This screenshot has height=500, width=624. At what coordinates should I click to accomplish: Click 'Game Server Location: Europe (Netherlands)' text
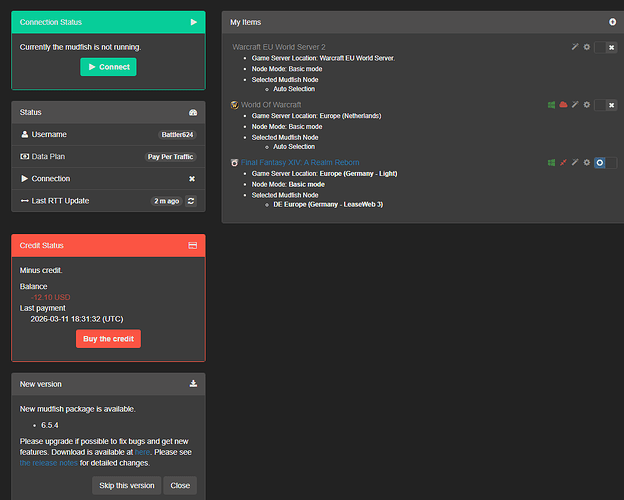[316, 116]
